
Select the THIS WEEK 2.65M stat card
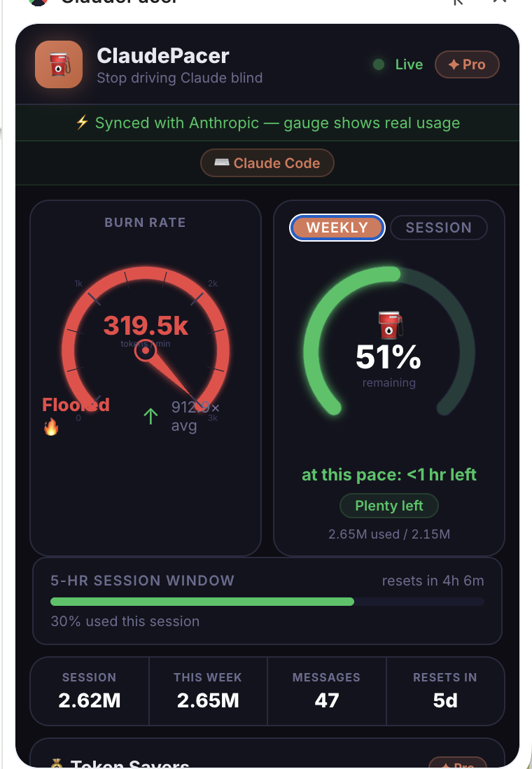[208, 691]
